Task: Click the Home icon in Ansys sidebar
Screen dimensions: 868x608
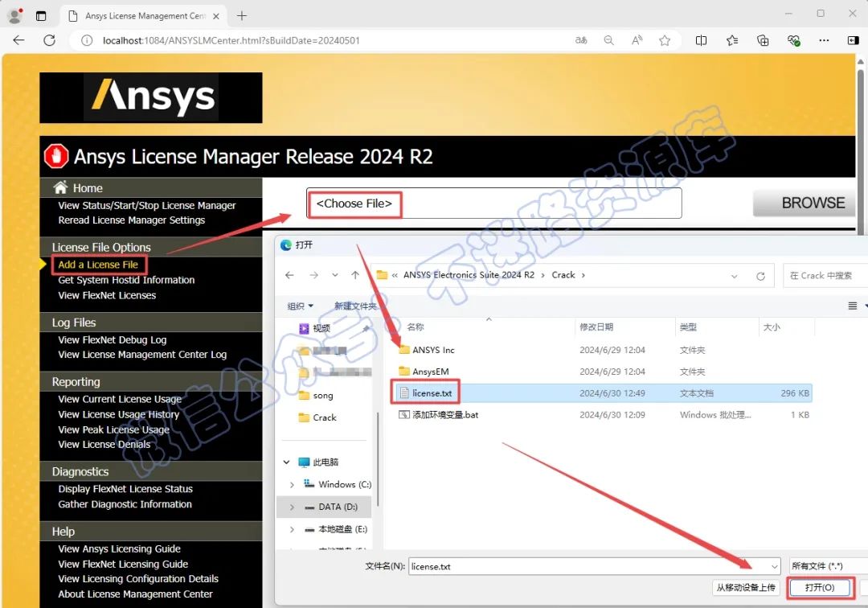Action: tap(60, 187)
